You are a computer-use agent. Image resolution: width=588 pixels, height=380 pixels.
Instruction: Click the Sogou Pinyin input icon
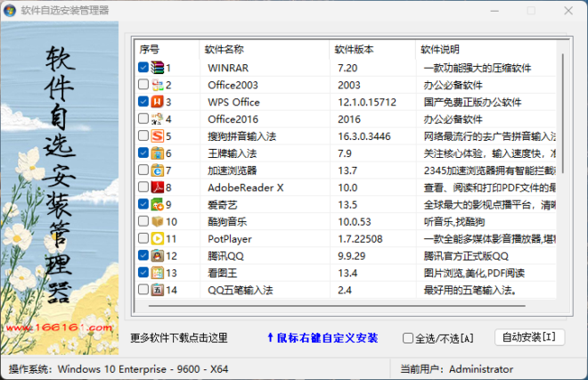(x=158, y=136)
